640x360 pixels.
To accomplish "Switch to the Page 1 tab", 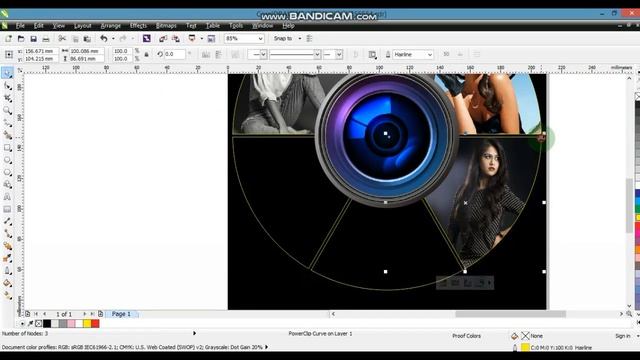I will (x=121, y=314).
